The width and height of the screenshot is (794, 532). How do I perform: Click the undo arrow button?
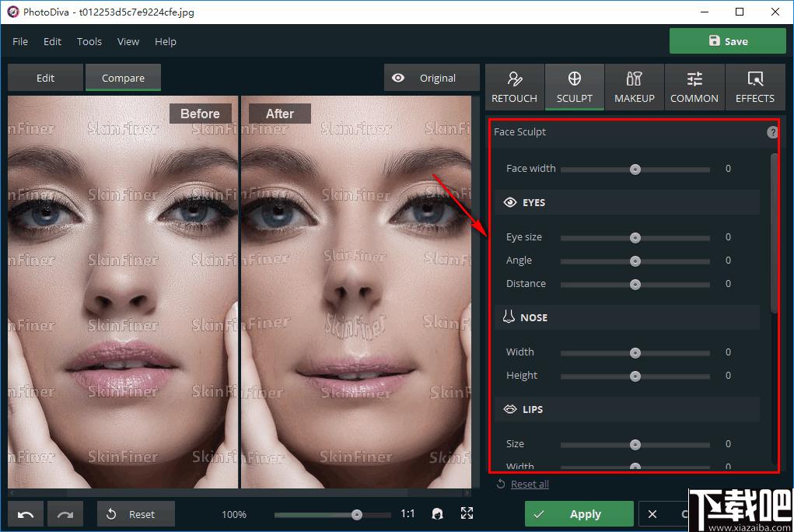(x=26, y=514)
